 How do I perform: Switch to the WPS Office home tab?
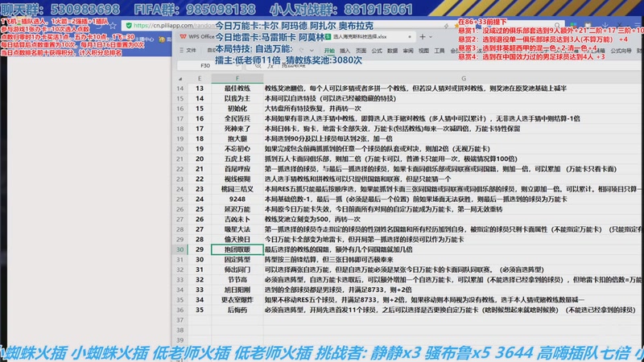click(197, 36)
